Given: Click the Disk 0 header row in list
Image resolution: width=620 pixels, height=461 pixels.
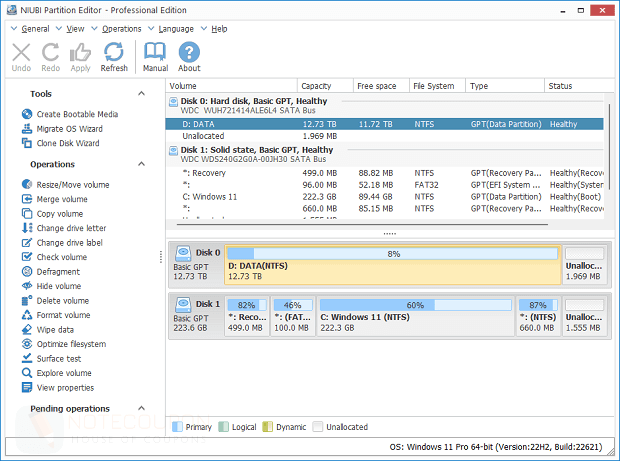Looking at the screenshot, I should pyautogui.click(x=384, y=106).
